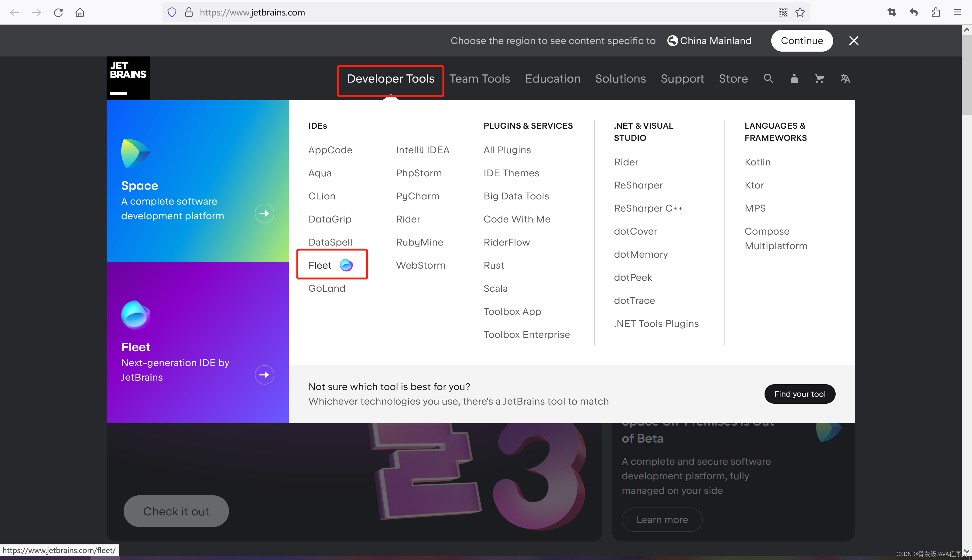Open the browser hamburger menu
Screen dimensions: 972x560
[958, 12]
